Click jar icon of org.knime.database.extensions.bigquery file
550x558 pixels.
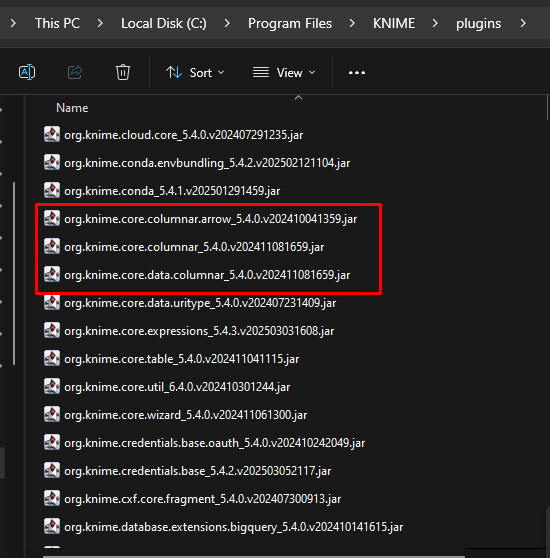pyautogui.click(x=52, y=526)
